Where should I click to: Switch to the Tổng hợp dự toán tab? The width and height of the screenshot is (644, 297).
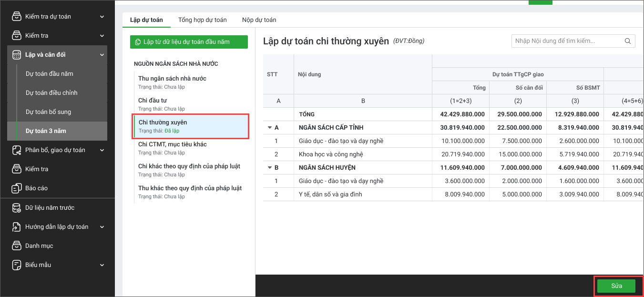click(202, 20)
